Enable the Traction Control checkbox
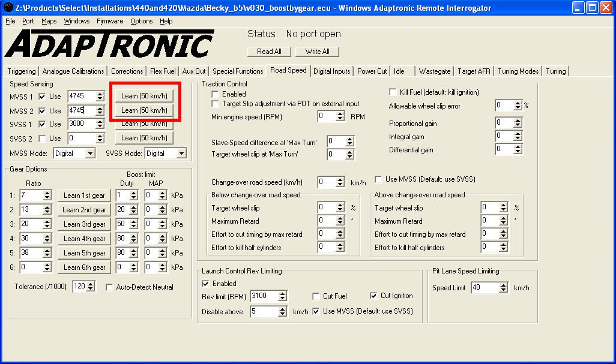 coord(215,94)
